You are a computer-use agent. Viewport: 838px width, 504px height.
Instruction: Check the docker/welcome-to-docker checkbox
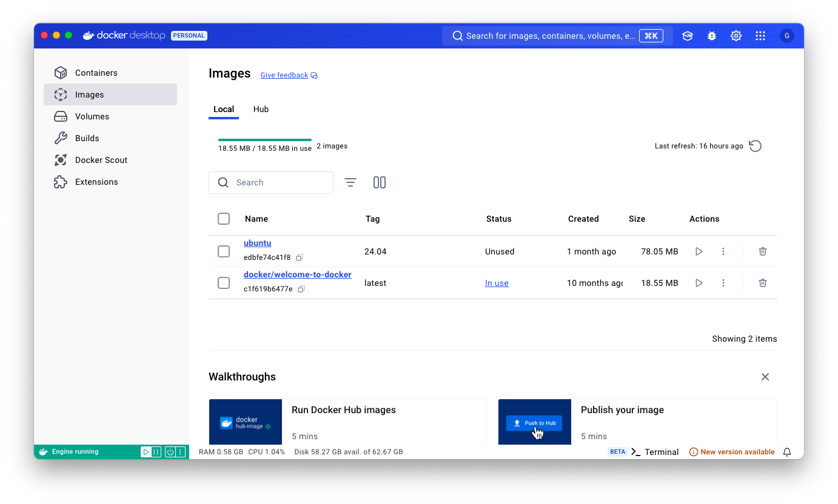point(224,283)
